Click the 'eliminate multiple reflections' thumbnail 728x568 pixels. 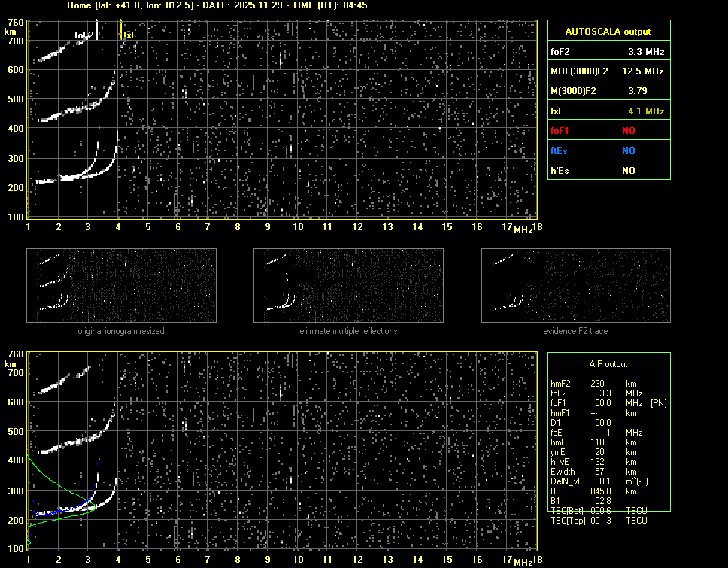coord(348,284)
